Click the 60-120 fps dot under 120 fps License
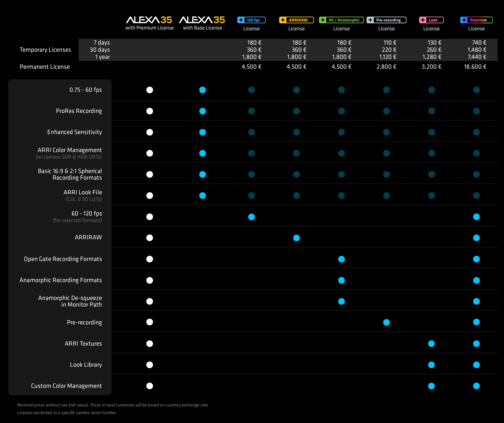The height and width of the screenshot is (423, 504). click(251, 217)
